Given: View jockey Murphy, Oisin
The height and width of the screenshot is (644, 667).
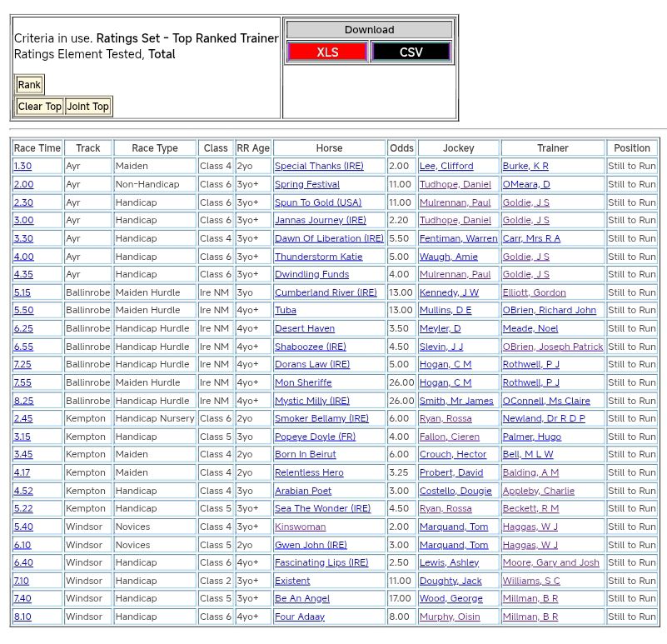Looking at the screenshot, I should (x=450, y=617).
